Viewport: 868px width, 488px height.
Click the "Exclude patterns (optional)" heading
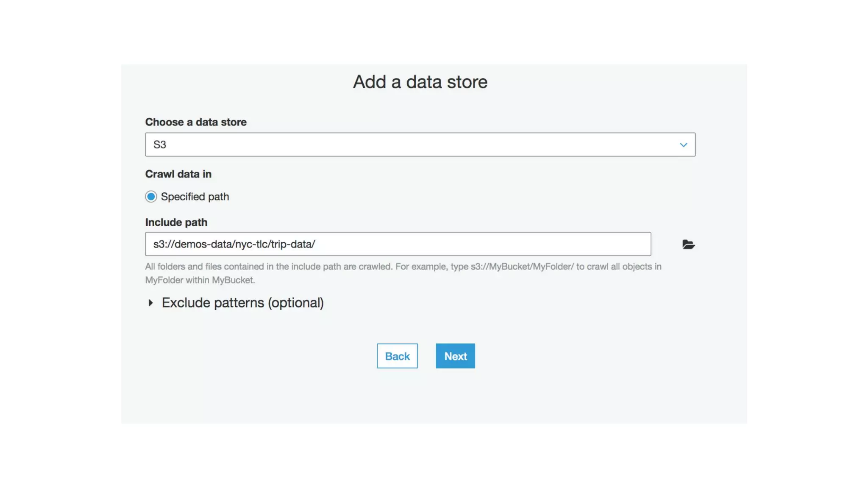point(242,303)
